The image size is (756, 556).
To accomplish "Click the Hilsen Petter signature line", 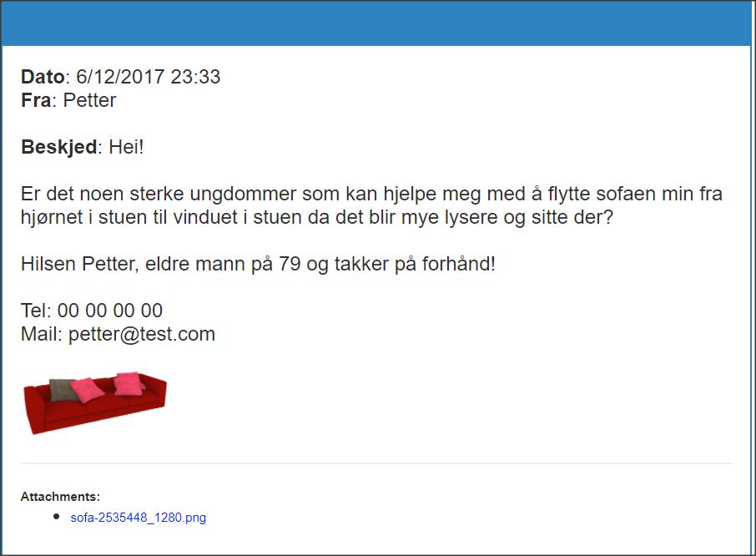I will 258,265.
